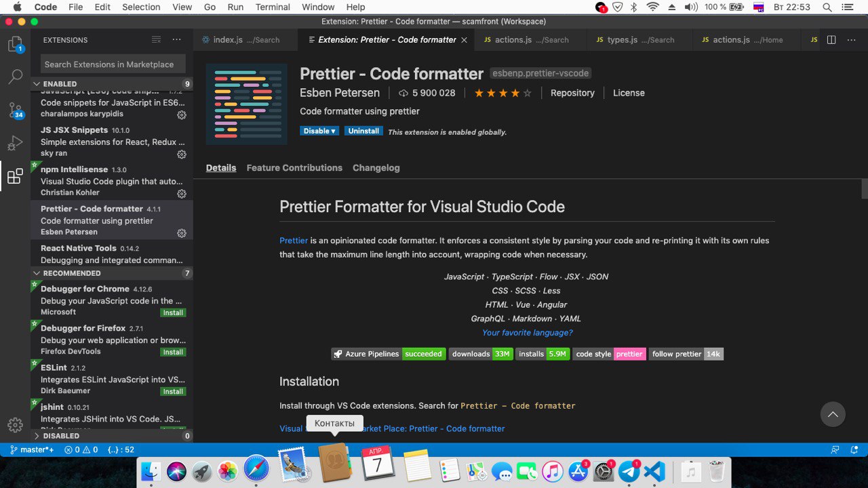This screenshot has width=868, height=488.
Task: Open the Changelog tab
Action: pos(376,167)
